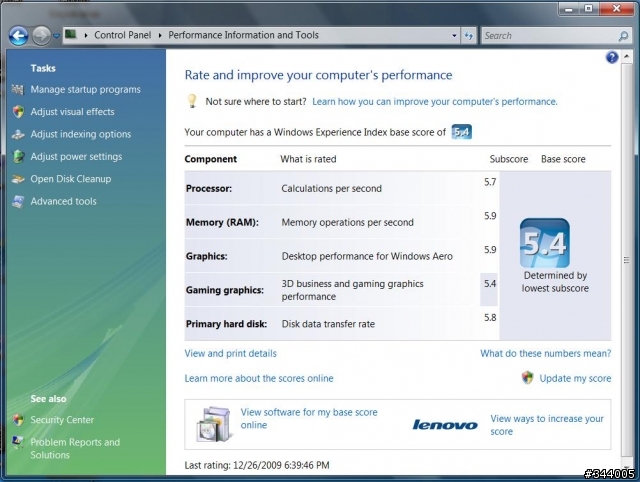
Task: Open Security Center link
Action: coord(62,420)
